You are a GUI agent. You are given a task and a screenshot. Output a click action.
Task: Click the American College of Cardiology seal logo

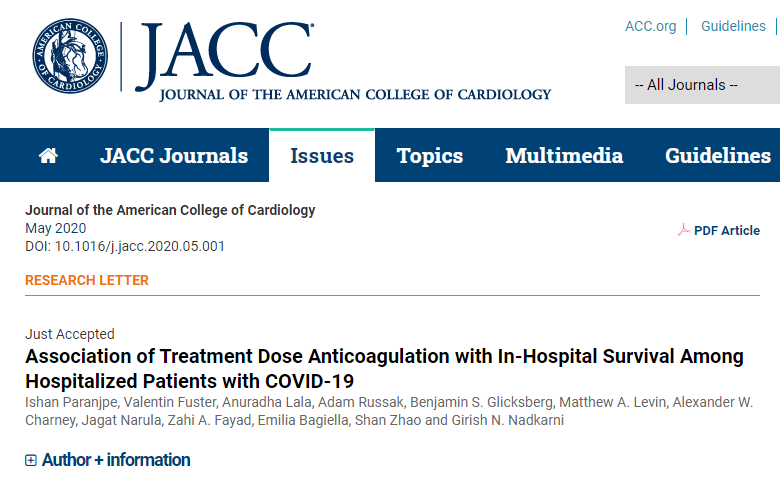coord(70,56)
